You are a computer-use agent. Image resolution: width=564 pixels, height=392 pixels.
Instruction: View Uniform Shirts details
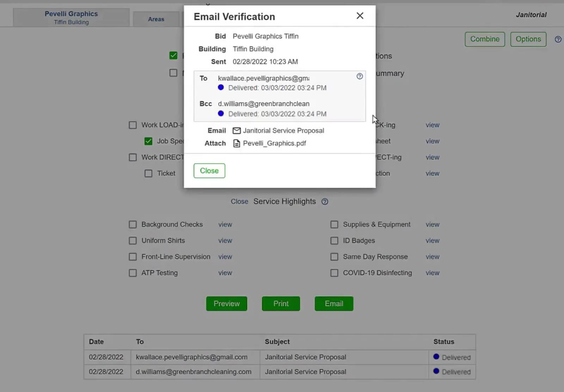[225, 241]
